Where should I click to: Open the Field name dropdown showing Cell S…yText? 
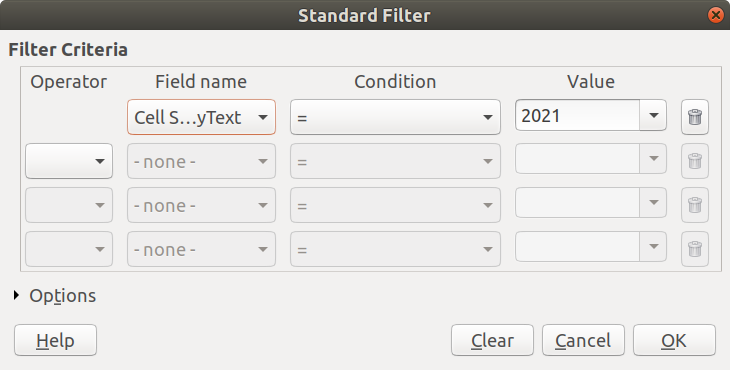coord(201,117)
